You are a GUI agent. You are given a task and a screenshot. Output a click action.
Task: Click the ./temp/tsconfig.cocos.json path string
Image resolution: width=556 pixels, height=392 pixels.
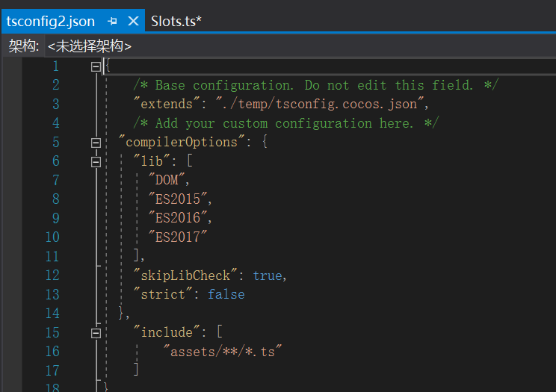pyautogui.click(x=321, y=104)
